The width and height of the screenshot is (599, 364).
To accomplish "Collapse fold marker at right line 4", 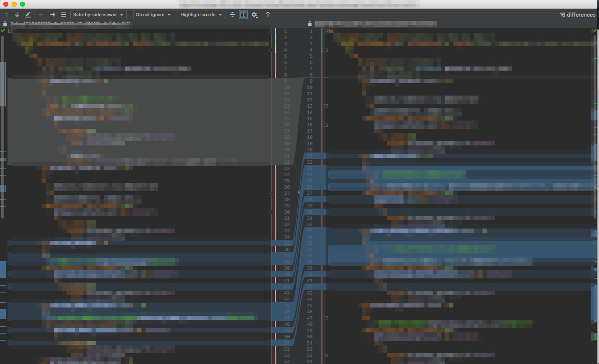I will tap(326, 50).
